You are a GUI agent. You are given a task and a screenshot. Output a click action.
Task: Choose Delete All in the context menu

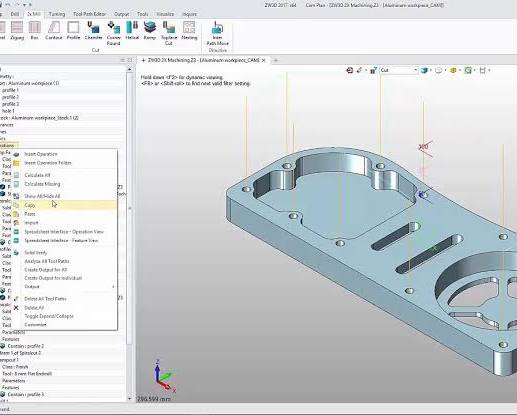pos(64,308)
